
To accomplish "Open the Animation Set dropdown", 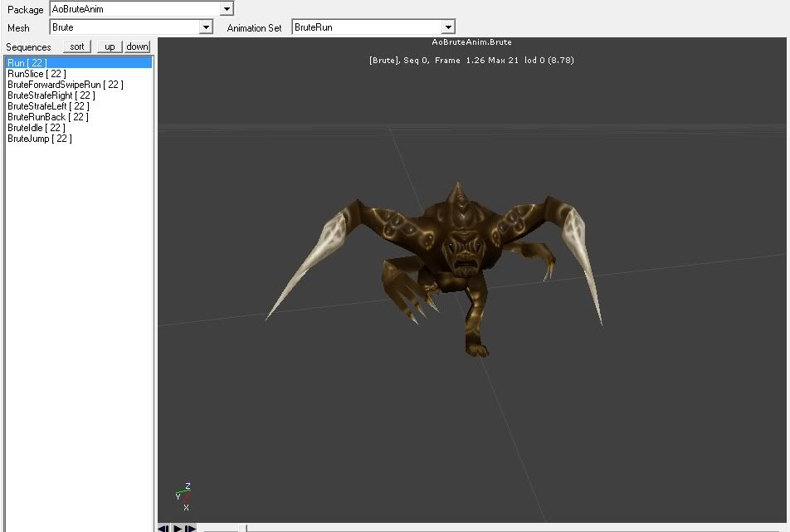I will tap(448, 27).
